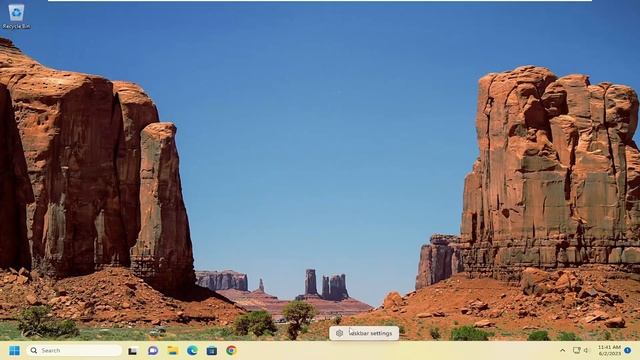The image size is (640, 360).
Task: Launch Google Chrome from the taskbar
Action: (231, 351)
